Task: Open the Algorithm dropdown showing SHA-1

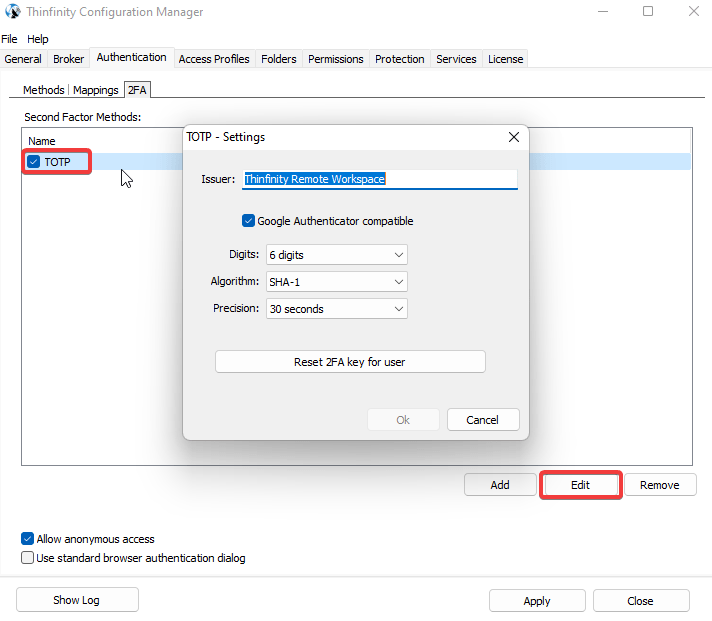Action: click(336, 282)
